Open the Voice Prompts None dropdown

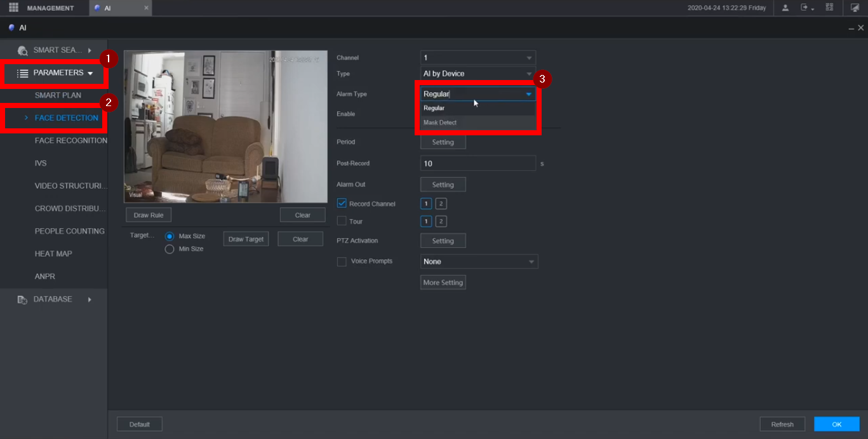479,262
